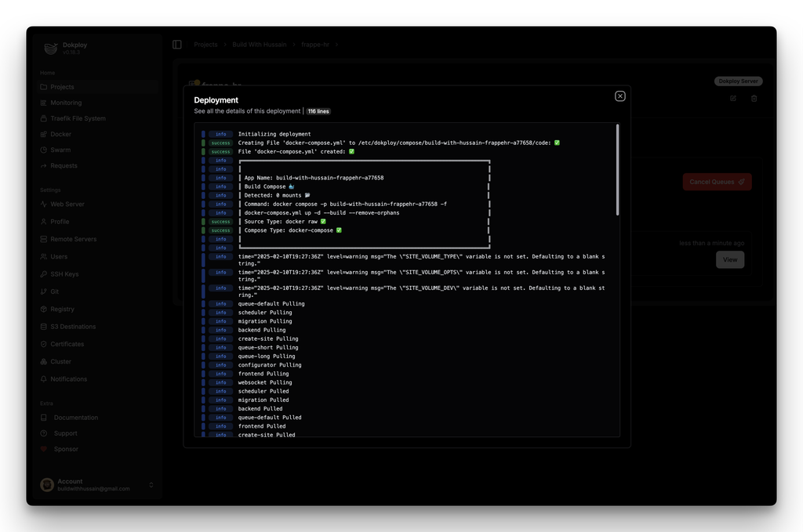
Task: Click the Dokploy whale logo
Action: pos(51,49)
